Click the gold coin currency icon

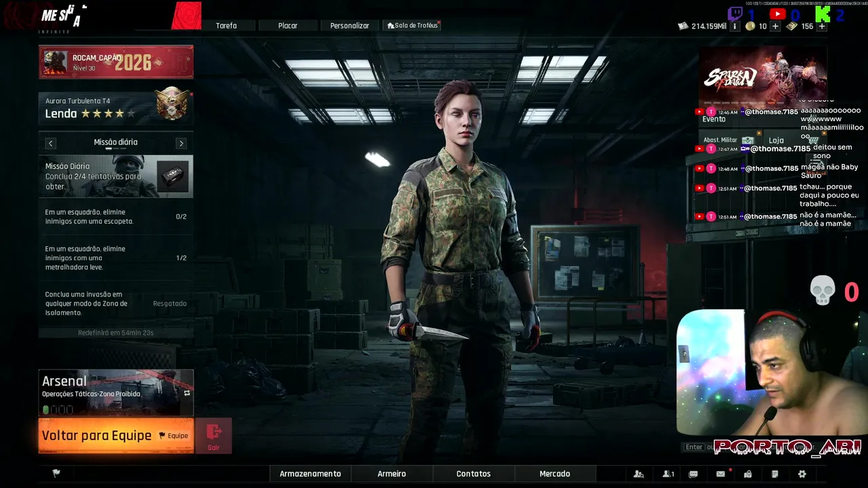coord(750,26)
